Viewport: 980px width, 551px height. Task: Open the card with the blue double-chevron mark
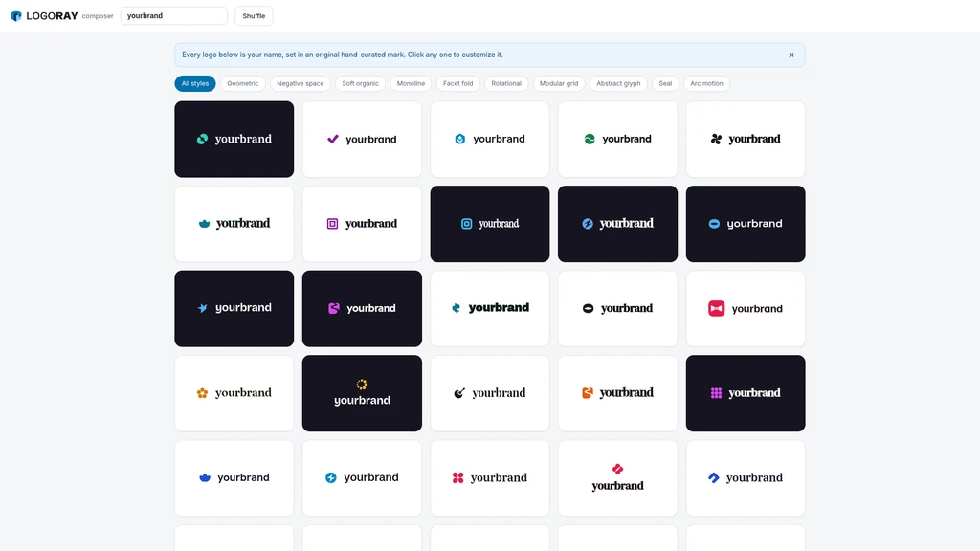click(x=746, y=478)
